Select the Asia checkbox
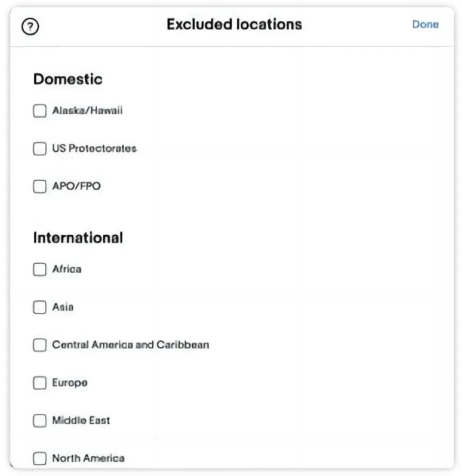The height and width of the screenshot is (476, 462). 40,307
